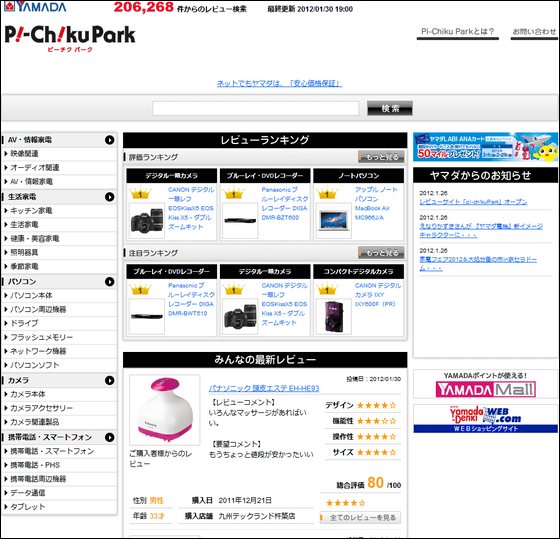Open the Pi-Chiku Park logo homepage
560x539 pixels.
point(70,38)
